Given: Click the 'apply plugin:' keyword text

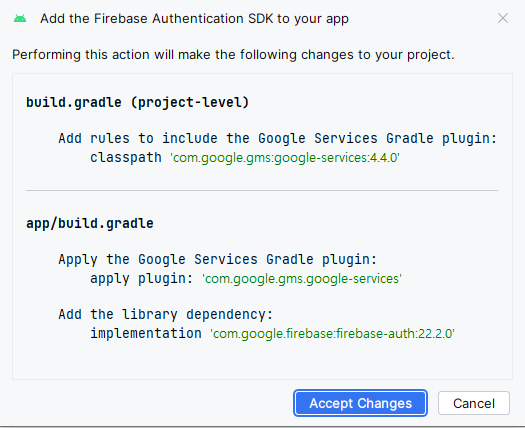Looking at the screenshot, I should [x=142, y=279].
